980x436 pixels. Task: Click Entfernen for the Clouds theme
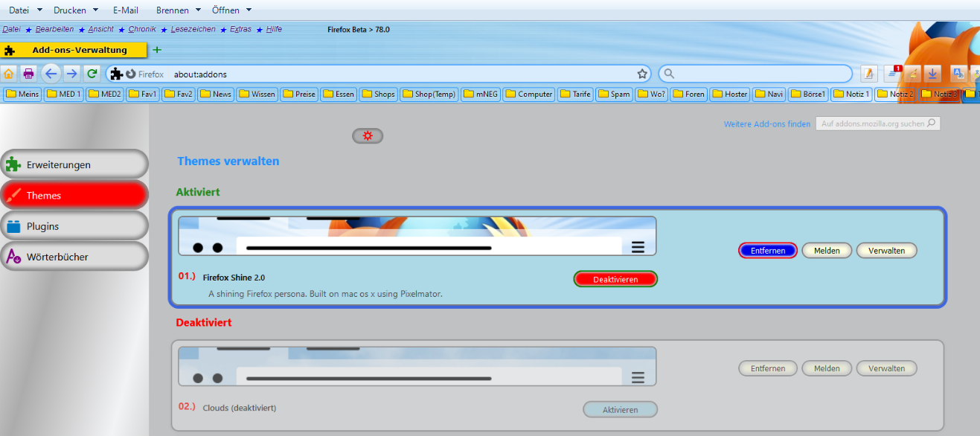768,368
